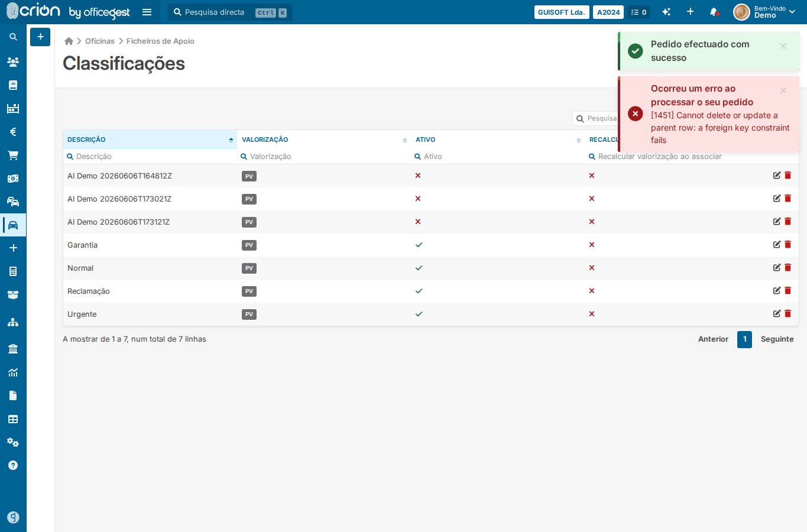Select page 1 in pagination

click(744, 339)
